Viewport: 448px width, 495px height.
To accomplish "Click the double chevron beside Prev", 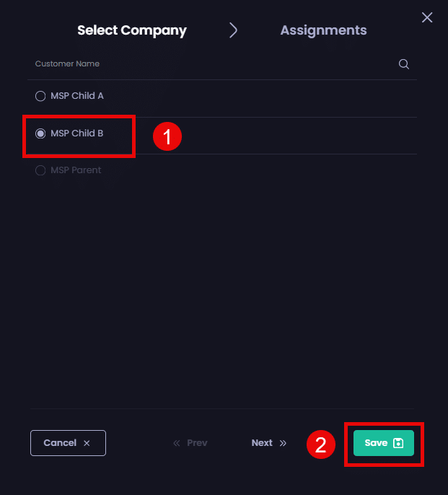I will (177, 443).
